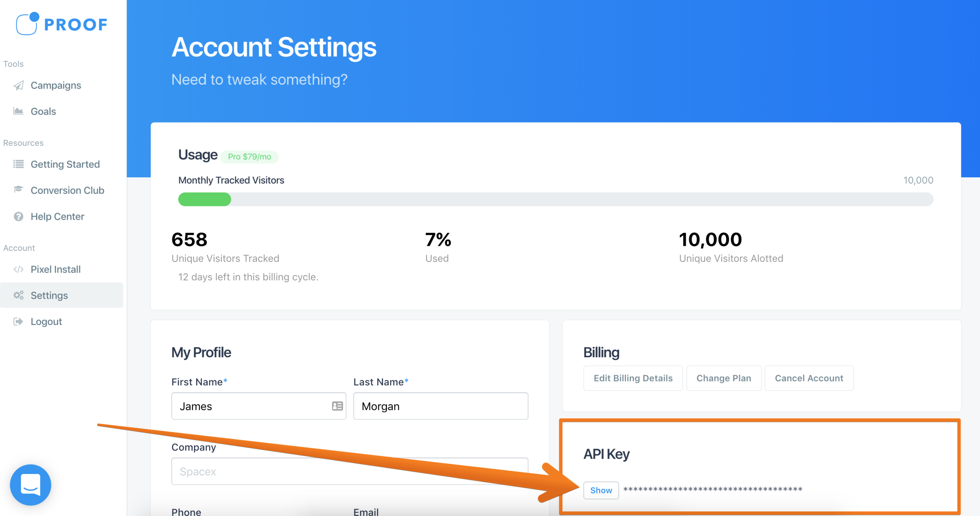Click the Last Name field with Morgan
The height and width of the screenshot is (516, 980).
click(440, 406)
